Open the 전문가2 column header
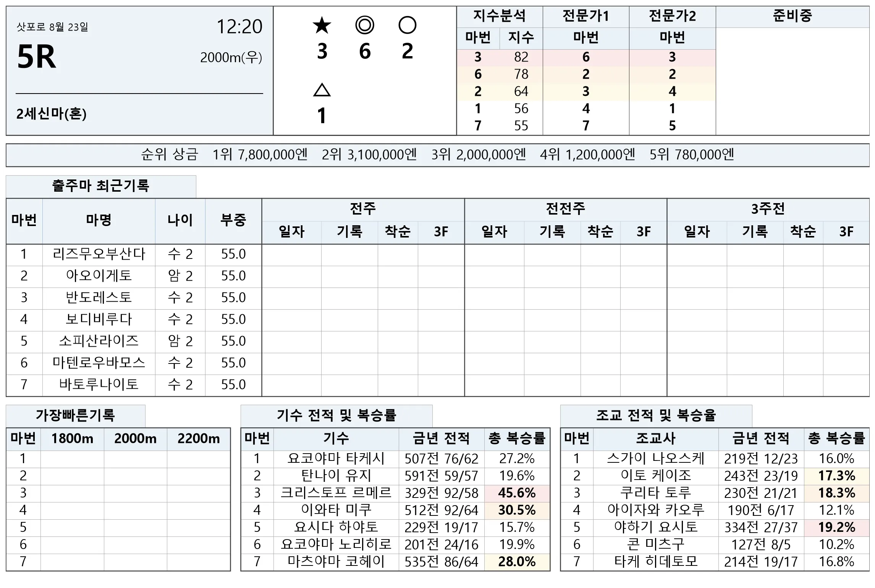The height and width of the screenshot is (588, 875). click(x=672, y=16)
